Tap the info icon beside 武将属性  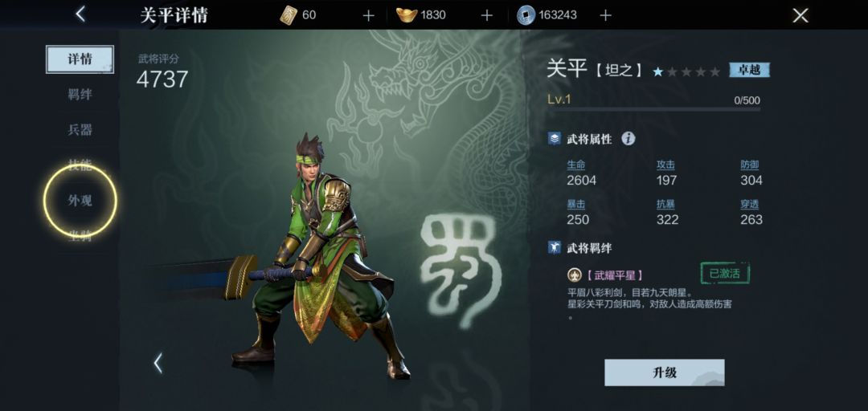(x=628, y=138)
